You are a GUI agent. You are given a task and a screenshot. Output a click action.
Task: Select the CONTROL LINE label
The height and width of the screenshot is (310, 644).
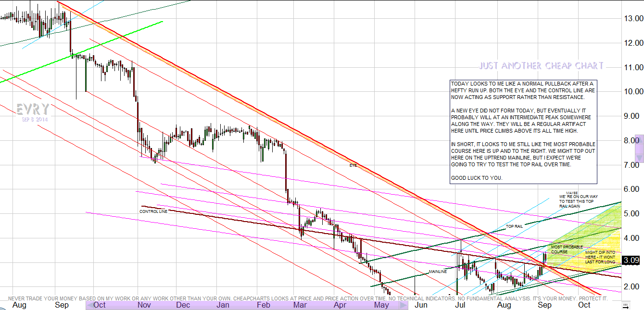(153, 211)
